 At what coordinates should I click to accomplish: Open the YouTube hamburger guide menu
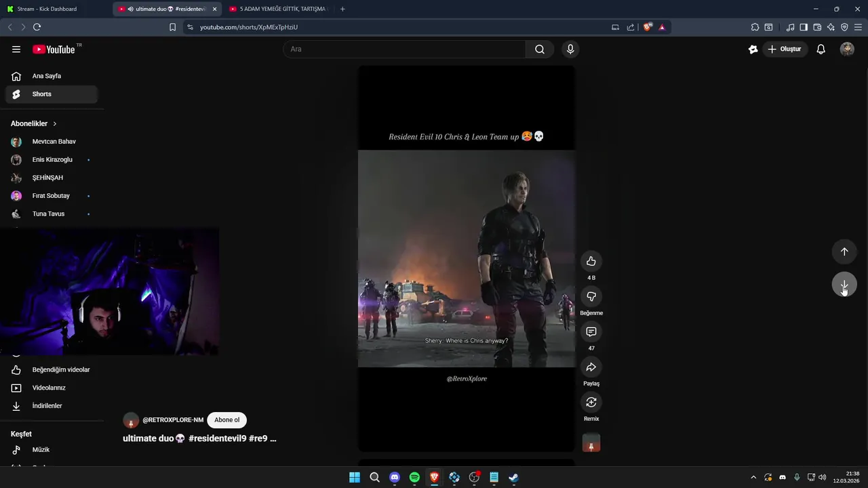tap(16, 49)
